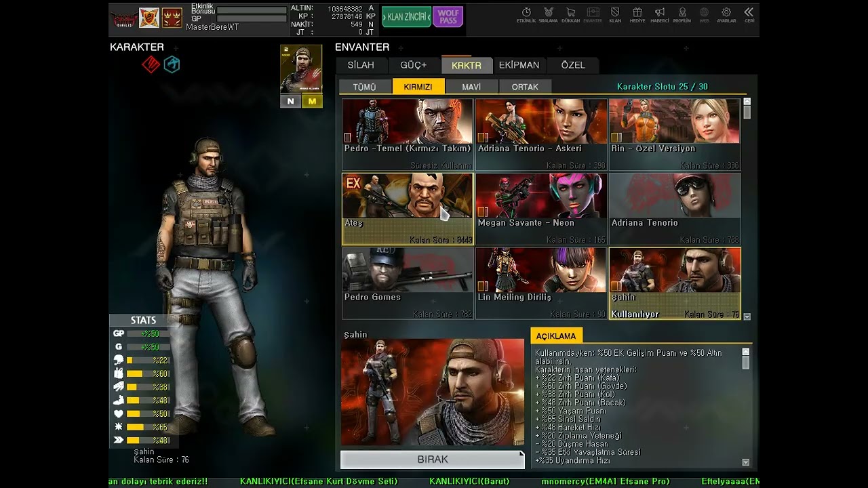Image resolution: width=868 pixels, height=488 pixels.
Task: Select the Şahin Kullanılıyor character card
Action: [x=675, y=283]
